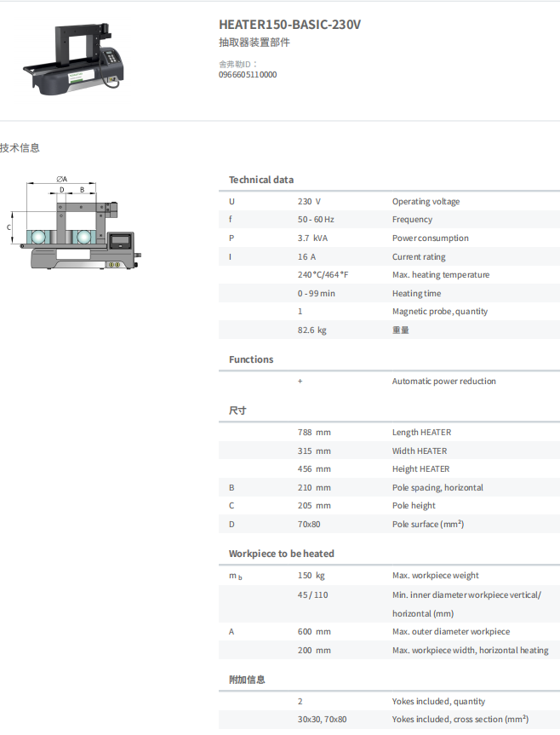The height and width of the screenshot is (735, 560).
Task: Click the HEATER150 product photo thumbnail
Action: coord(74,59)
